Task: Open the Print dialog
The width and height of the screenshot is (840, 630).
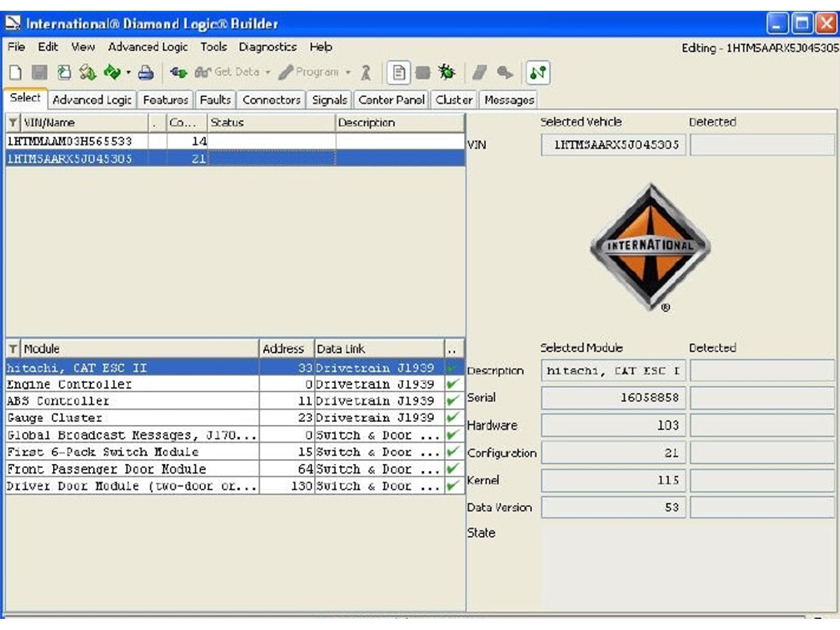Action: click(x=146, y=72)
